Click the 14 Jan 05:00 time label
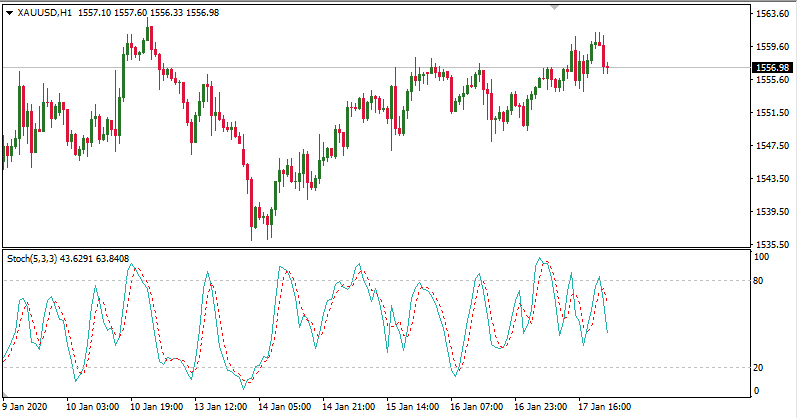This screenshot has width=798, height=418. (x=284, y=407)
